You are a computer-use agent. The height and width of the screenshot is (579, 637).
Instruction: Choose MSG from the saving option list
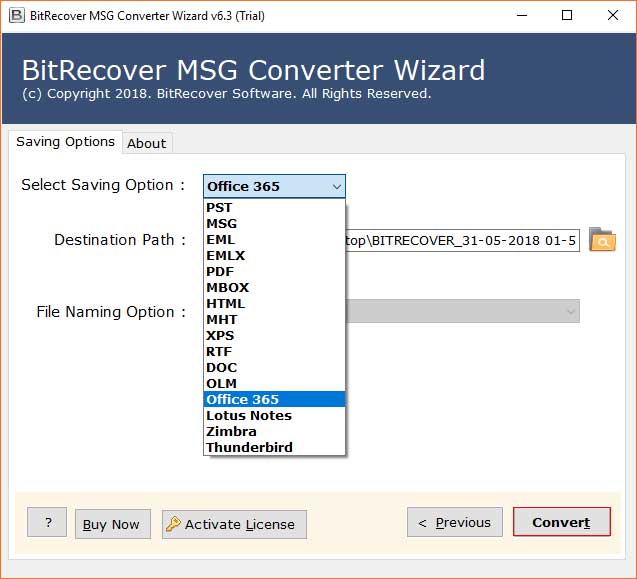click(274, 223)
